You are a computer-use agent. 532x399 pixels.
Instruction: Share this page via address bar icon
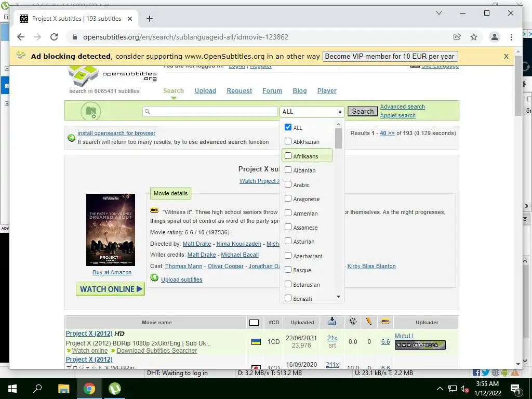tap(457, 37)
